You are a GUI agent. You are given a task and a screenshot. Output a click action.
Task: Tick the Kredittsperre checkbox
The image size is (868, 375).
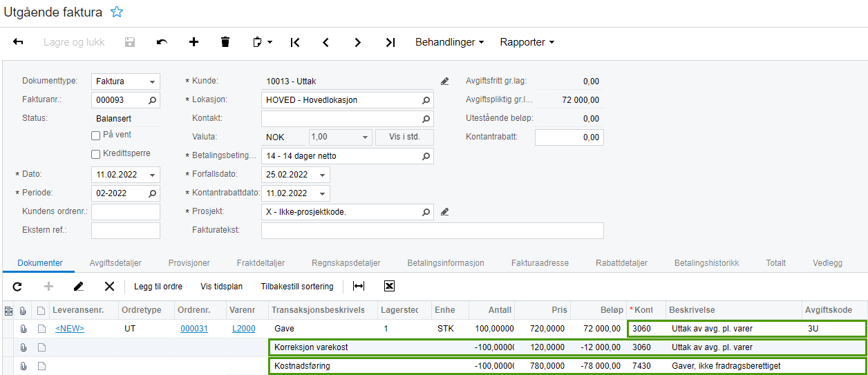[96, 154]
